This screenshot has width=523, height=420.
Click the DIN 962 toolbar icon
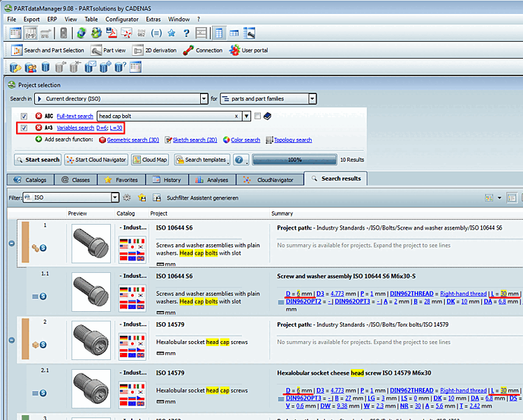click(x=142, y=33)
